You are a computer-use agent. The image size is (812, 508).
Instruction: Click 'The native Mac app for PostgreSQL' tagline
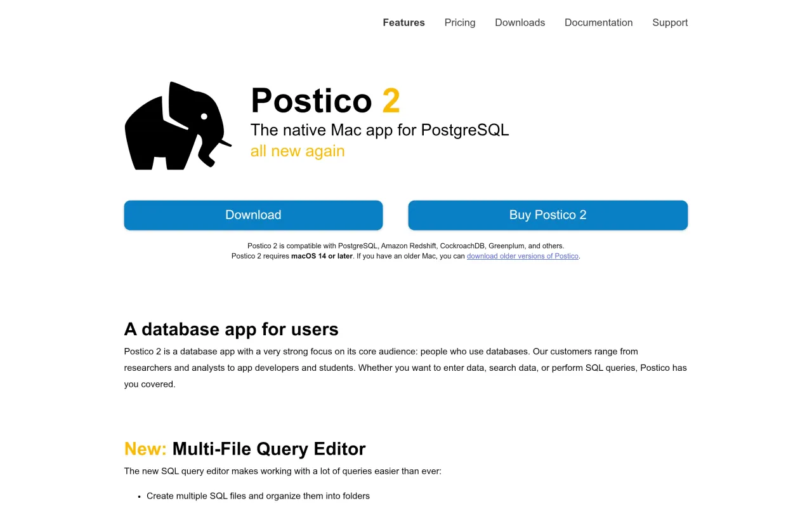379,130
